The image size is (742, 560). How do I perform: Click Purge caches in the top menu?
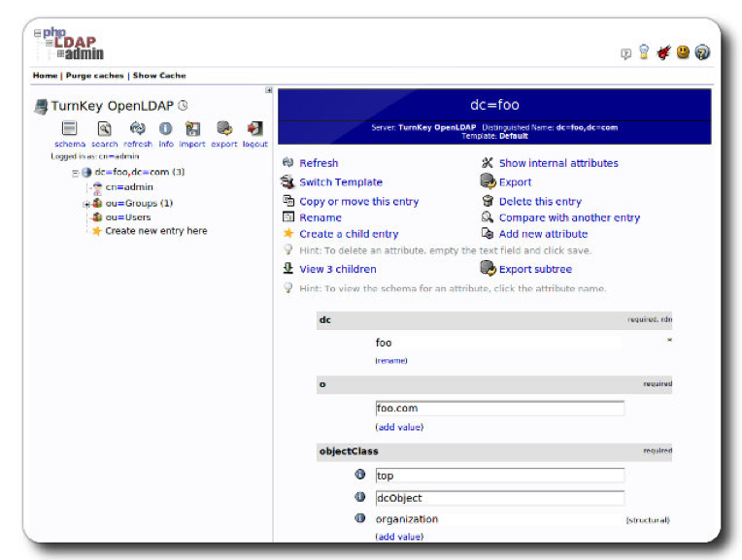(x=94, y=75)
